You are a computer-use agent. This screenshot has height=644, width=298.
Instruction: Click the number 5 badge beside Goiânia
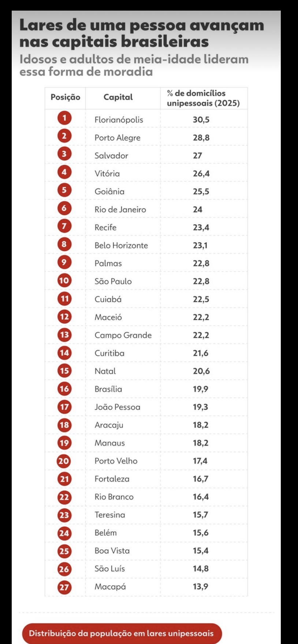[64, 190]
